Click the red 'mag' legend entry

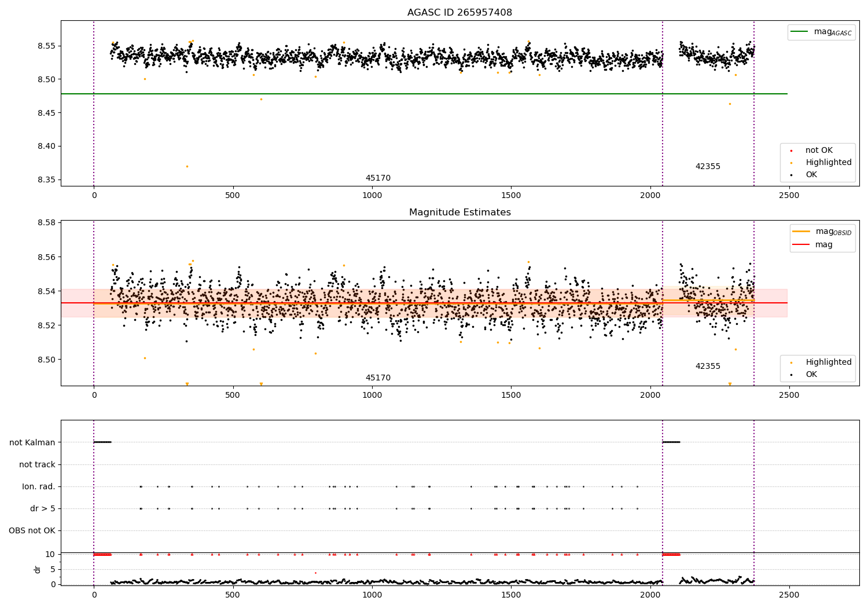click(812, 245)
